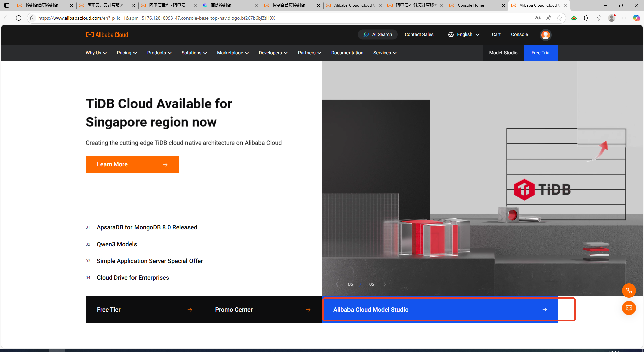Open a new browser tab
The height and width of the screenshot is (352, 644).
tap(576, 5)
